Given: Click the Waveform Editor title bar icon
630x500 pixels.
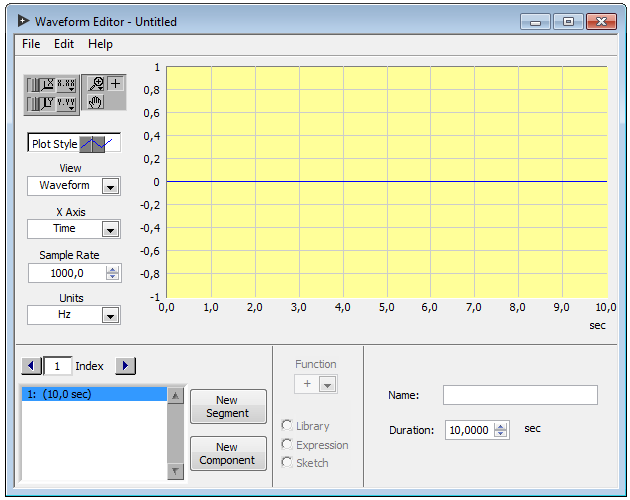Looking at the screenshot, I should click(23, 21).
